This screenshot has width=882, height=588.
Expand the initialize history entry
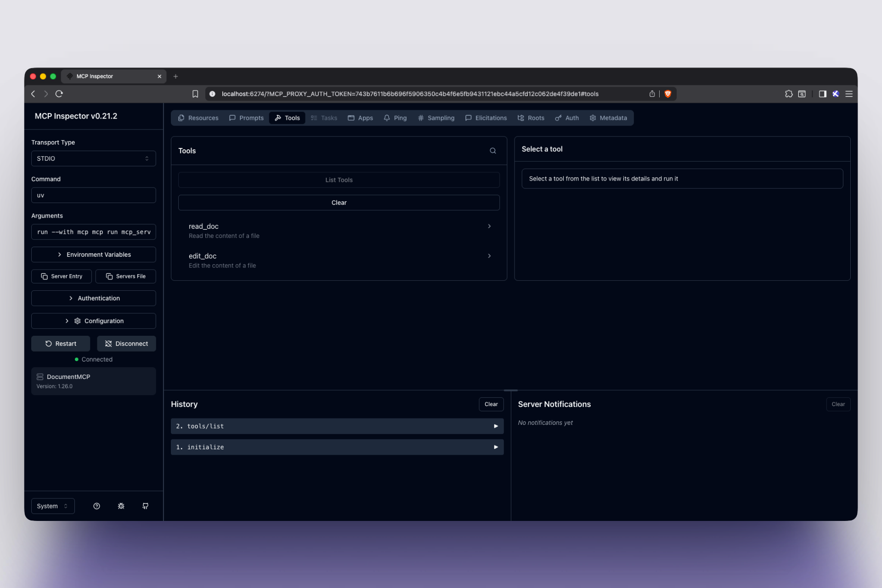coord(337,447)
